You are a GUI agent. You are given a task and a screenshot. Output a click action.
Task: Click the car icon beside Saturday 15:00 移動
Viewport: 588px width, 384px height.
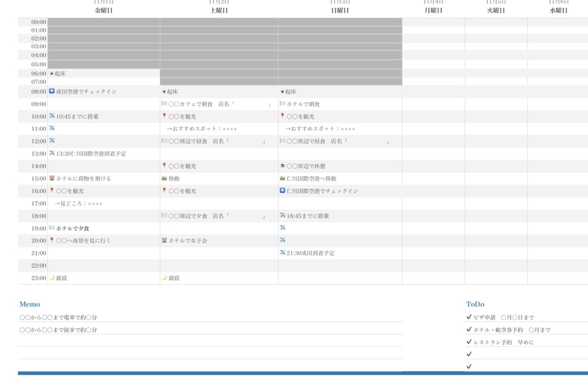164,178
